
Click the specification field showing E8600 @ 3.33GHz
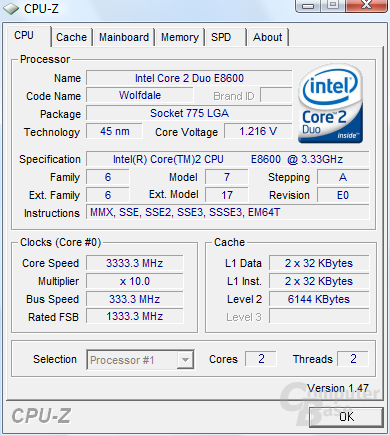pyautogui.click(x=228, y=159)
